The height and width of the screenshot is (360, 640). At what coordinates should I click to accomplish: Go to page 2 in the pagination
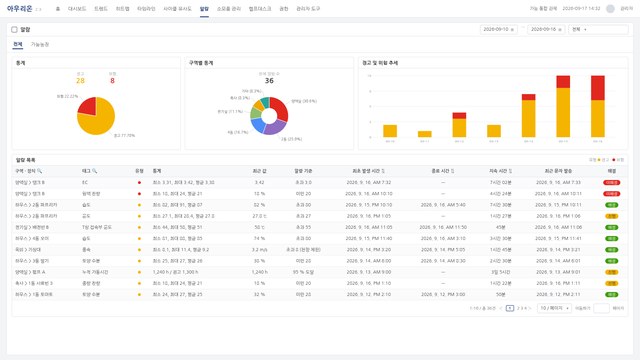tap(518, 308)
